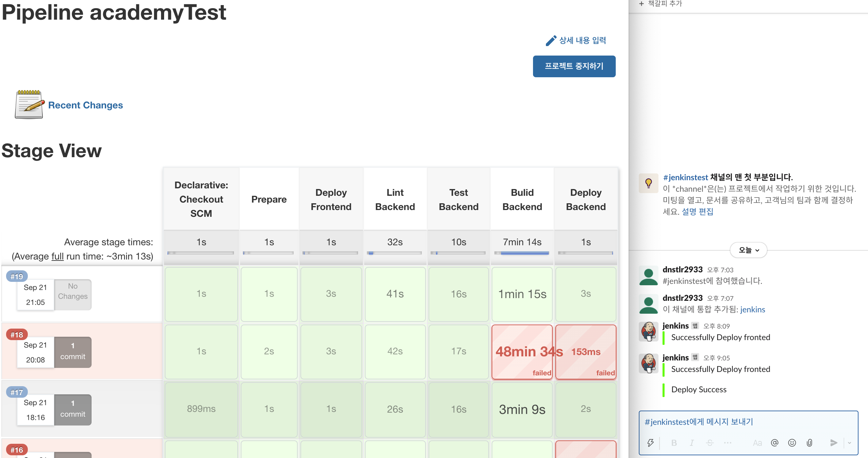
Task: Click the Recent Changes notepad icon
Action: pyautogui.click(x=29, y=105)
